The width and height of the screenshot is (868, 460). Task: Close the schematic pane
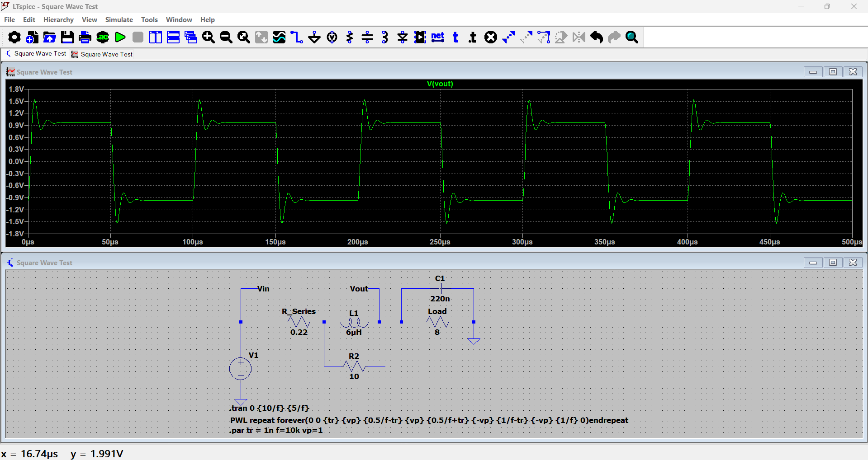(853, 263)
